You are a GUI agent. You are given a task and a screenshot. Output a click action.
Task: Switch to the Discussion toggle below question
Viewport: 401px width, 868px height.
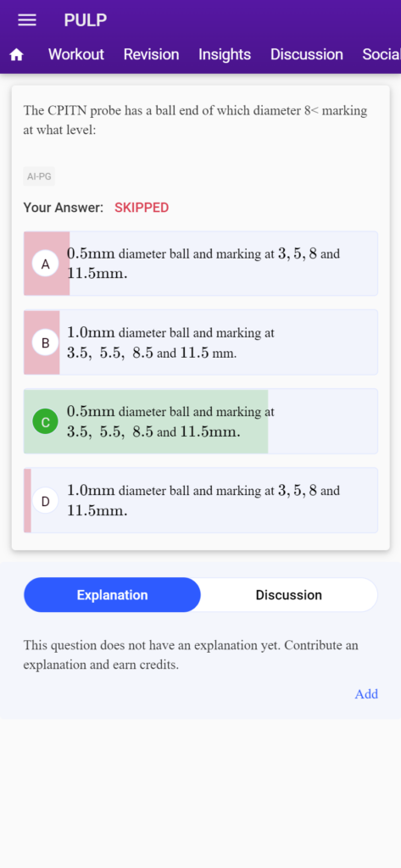(288, 595)
